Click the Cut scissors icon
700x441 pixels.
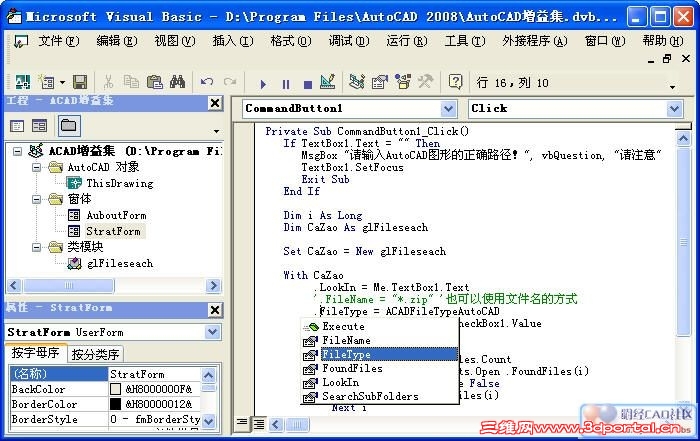[x=108, y=82]
